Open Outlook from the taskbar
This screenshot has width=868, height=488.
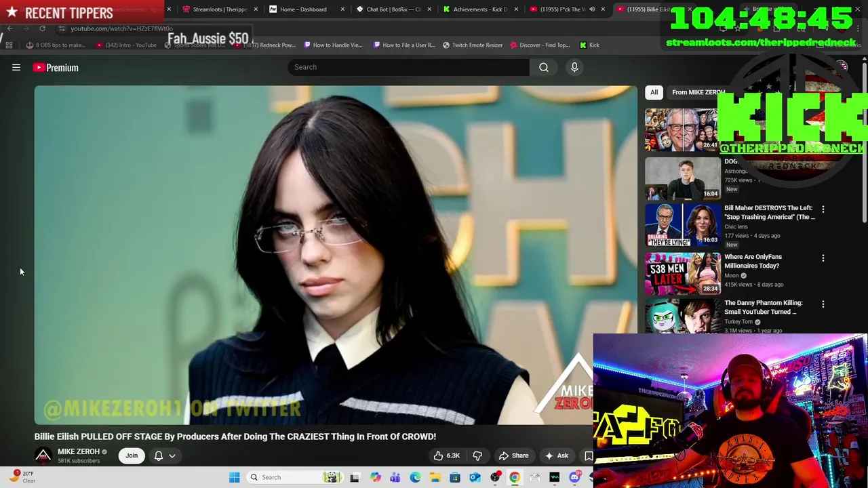[475, 477]
